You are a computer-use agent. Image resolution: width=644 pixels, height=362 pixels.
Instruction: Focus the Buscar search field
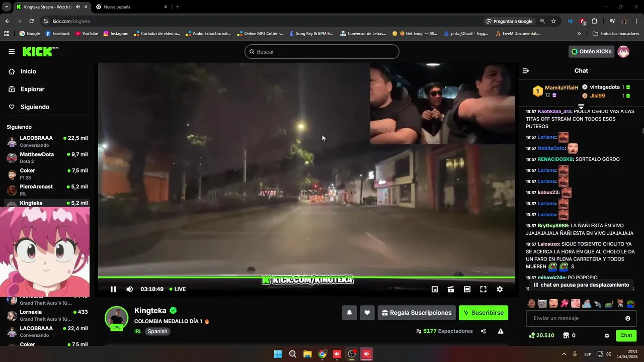[x=322, y=52]
